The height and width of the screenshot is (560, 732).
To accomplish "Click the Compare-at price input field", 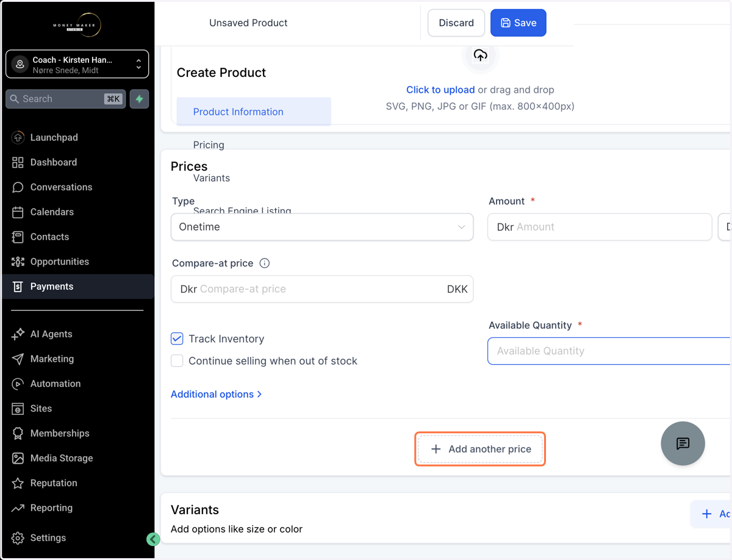I will point(322,289).
